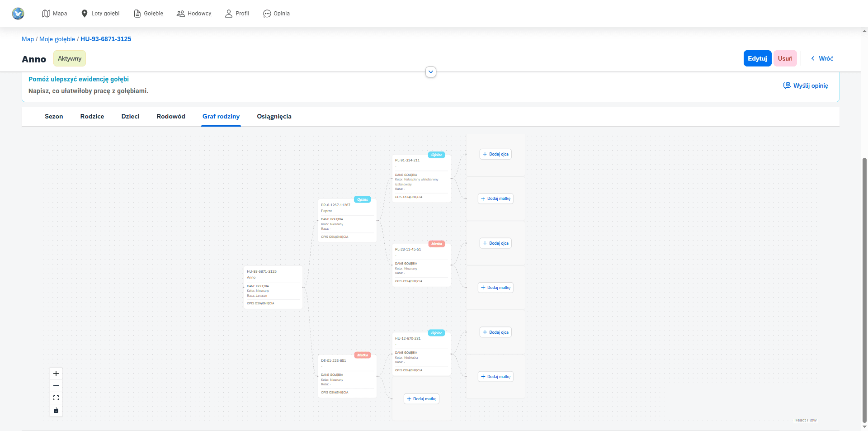Screen dimensions: 868x431
Task: Open Loty gołębi in the top navigation
Action: point(100,14)
